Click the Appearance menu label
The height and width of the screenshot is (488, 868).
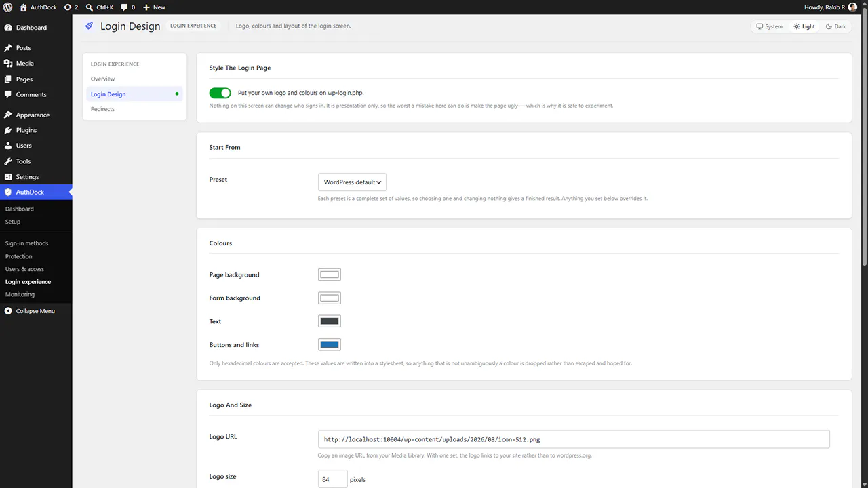pyautogui.click(x=33, y=115)
